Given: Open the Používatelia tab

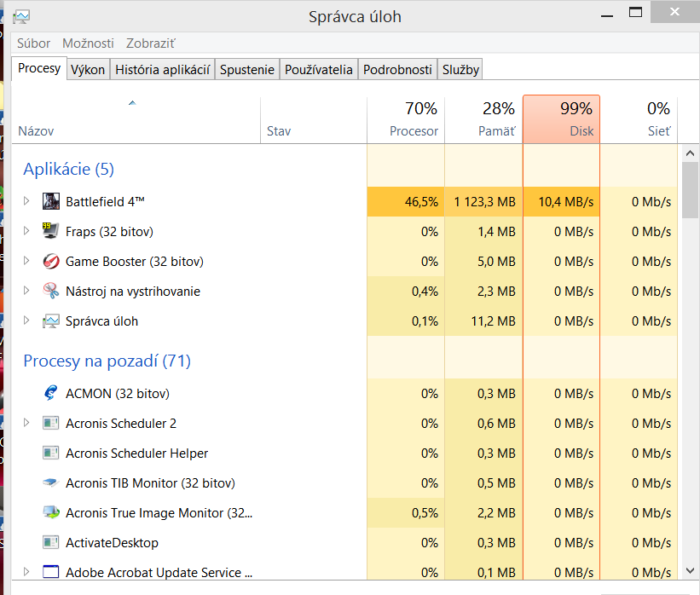Looking at the screenshot, I should coord(319,70).
